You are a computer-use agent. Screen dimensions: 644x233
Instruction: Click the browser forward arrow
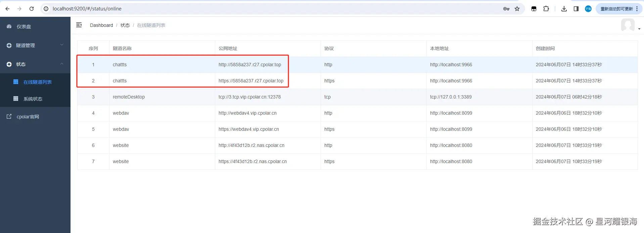[19, 9]
